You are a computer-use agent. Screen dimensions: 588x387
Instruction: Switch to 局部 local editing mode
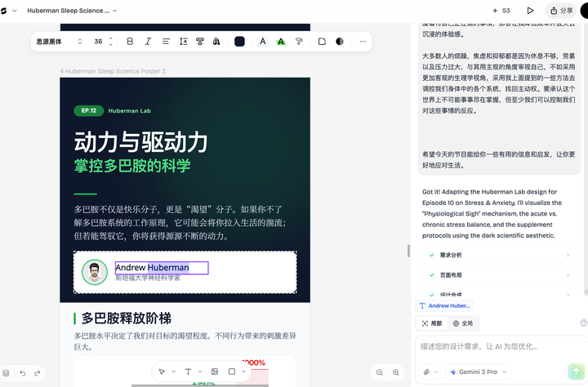(x=432, y=323)
